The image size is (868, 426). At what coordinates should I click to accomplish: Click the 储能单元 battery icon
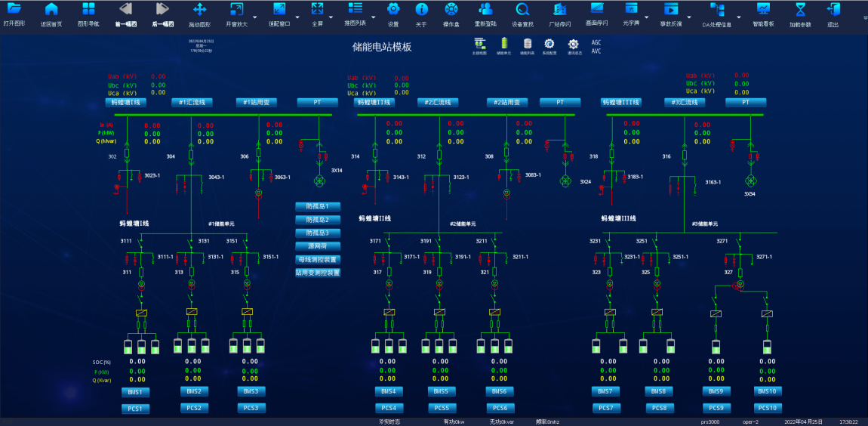[x=503, y=45]
